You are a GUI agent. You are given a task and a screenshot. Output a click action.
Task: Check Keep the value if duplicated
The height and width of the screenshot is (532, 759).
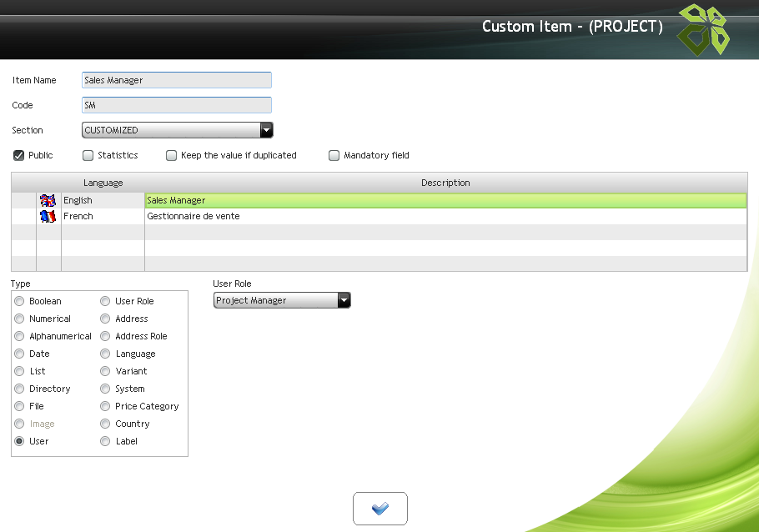(x=171, y=155)
